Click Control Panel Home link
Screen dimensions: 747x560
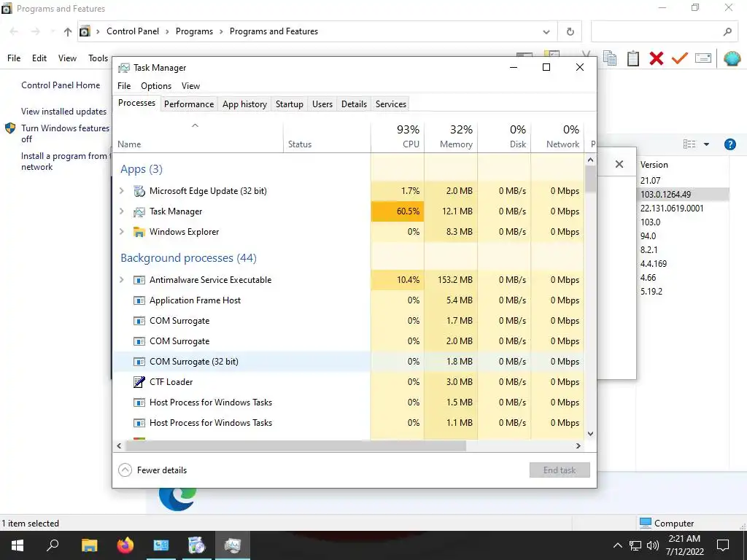click(61, 85)
